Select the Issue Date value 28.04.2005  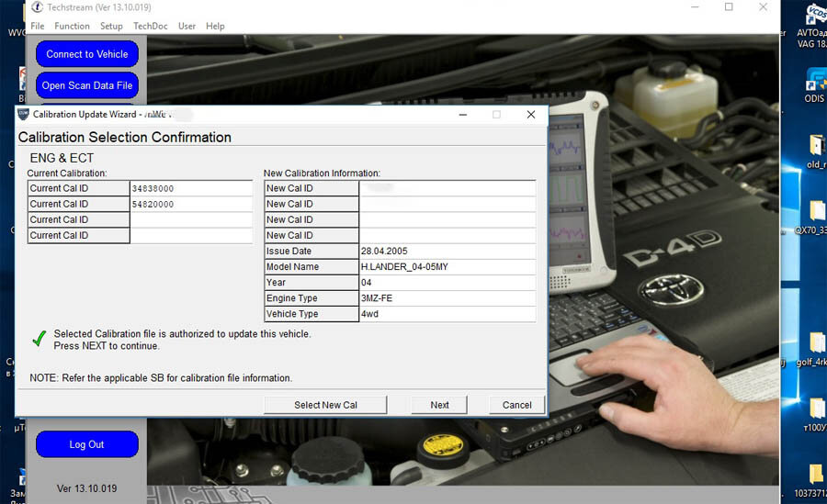tap(384, 251)
